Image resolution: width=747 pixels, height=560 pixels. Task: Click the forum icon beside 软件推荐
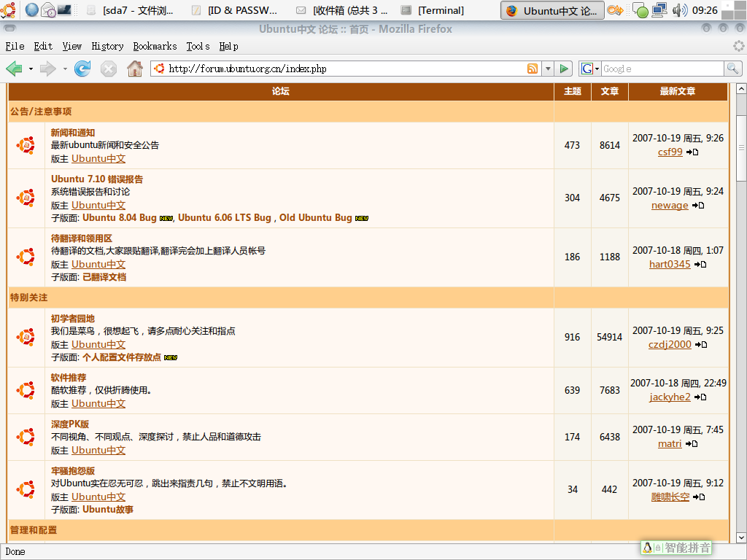click(x=26, y=390)
